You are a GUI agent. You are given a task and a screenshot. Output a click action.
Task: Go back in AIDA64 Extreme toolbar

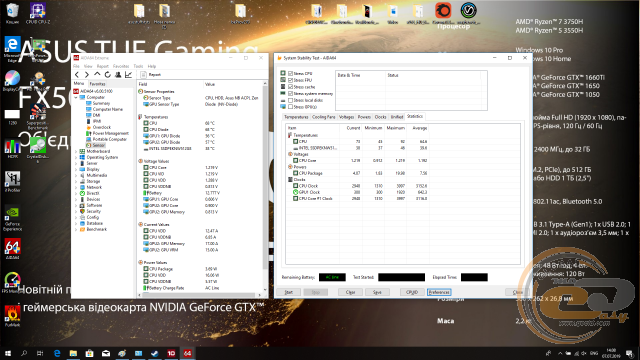[77, 75]
